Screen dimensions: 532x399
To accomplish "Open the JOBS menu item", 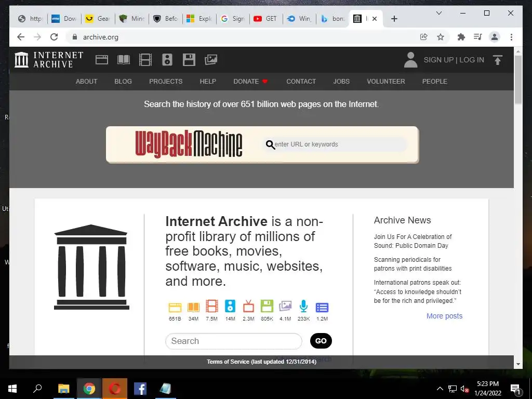I will click(x=341, y=82).
